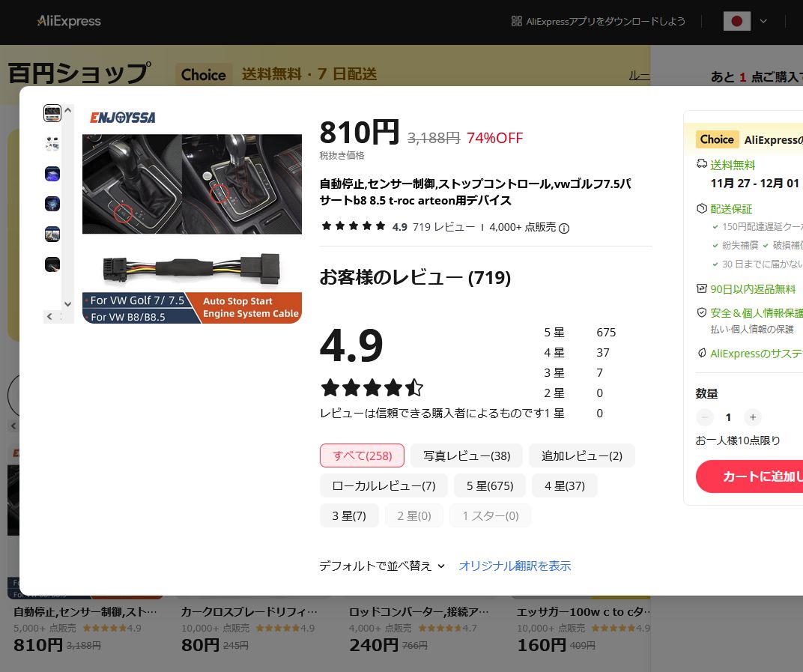Screen dimensions: 803x672
Task: Decrease quantity with minus button
Action: tap(705, 417)
